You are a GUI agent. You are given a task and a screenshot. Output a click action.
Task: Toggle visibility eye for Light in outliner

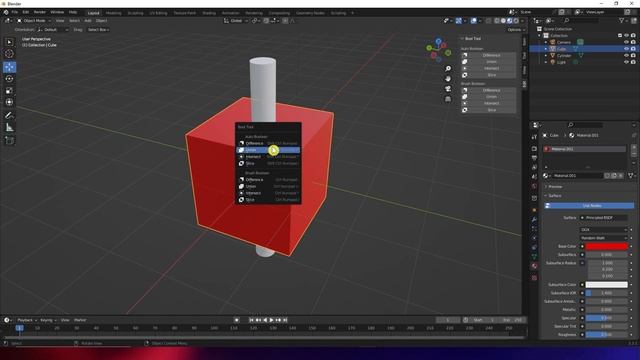pyautogui.click(x=627, y=62)
